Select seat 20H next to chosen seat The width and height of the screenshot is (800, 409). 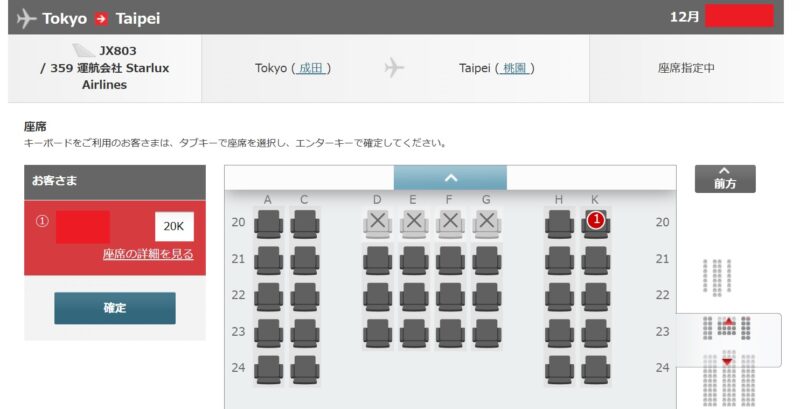pos(559,224)
